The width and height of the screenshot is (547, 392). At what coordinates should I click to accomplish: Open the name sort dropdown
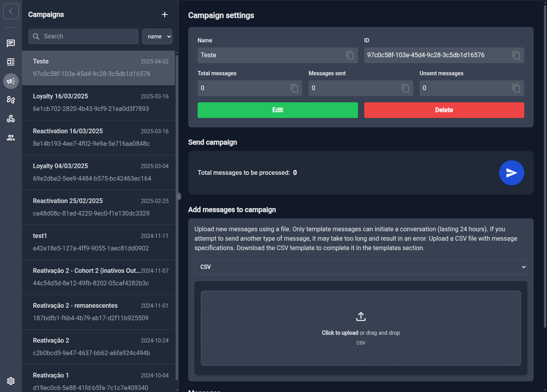click(x=157, y=36)
